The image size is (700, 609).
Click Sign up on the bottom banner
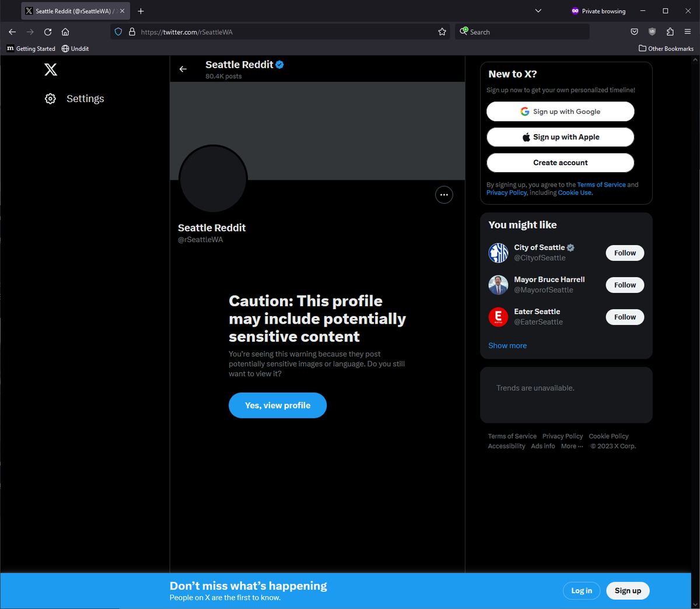tap(628, 591)
